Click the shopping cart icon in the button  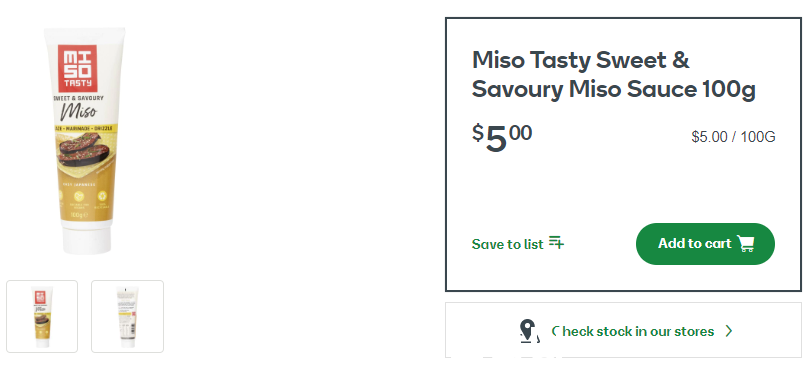click(x=745, y=243)
